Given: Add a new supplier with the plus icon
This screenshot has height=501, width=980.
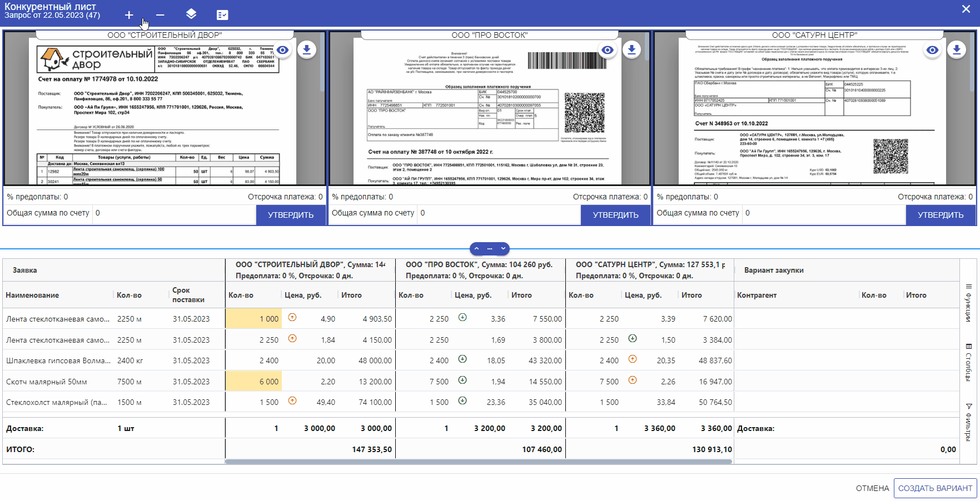Looking at the screenshot, I should (129, 15).
